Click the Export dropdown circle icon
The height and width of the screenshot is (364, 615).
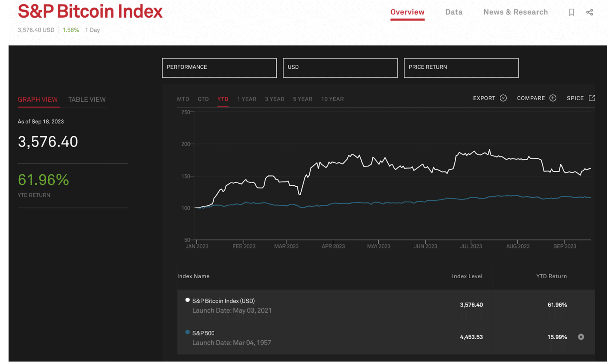[503, 98]
